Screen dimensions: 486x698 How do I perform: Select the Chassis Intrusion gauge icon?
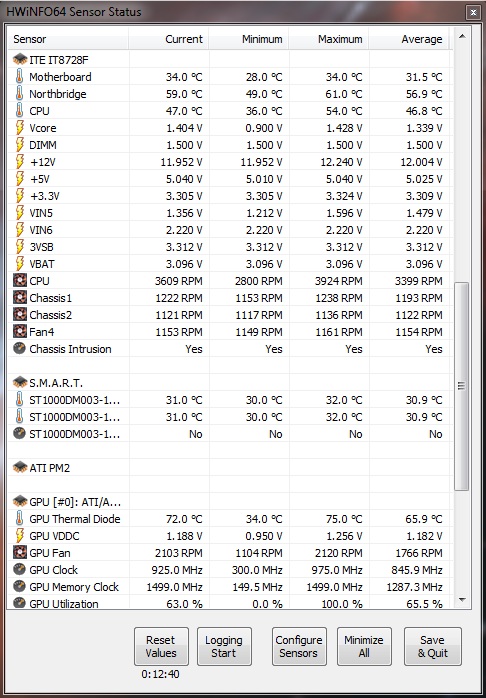point(19,349)
